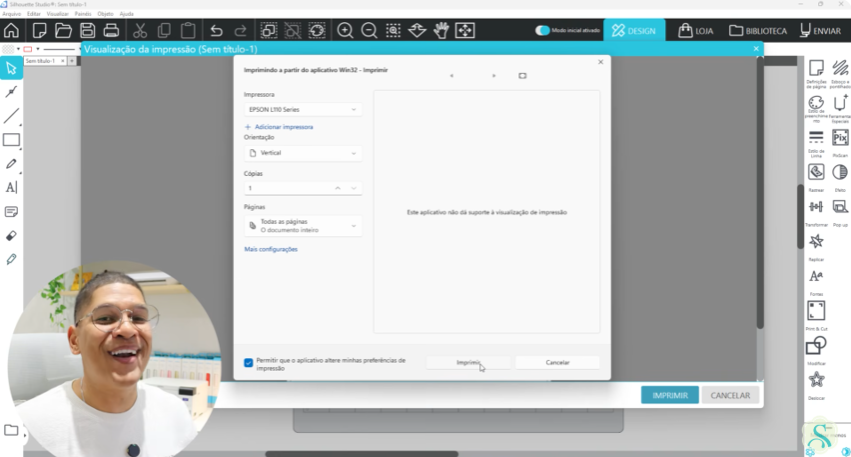
Task: Click the Select All icon
Action: click(x=269, y=30)
